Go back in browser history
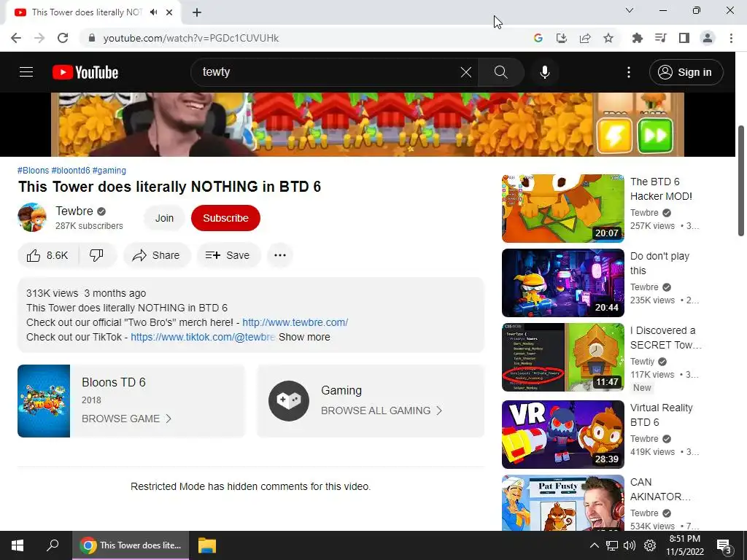This screenshot has width=747, height=560. [16, 38]
